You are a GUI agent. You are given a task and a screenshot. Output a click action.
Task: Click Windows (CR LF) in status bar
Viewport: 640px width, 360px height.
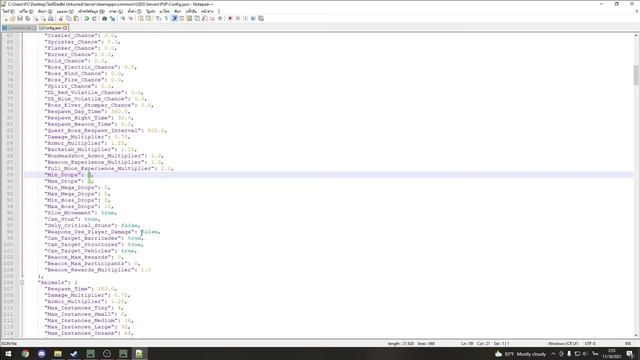pos(563,344)
